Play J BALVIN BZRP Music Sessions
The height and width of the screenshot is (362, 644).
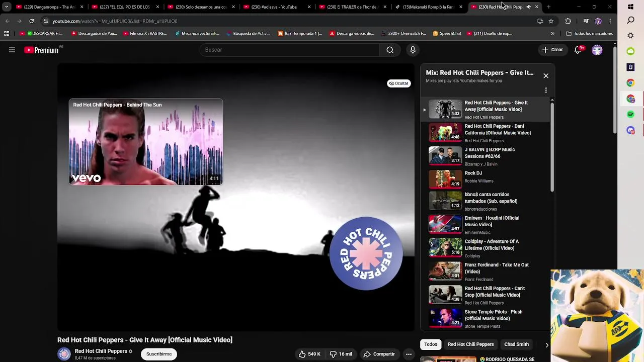pos(486,156)
